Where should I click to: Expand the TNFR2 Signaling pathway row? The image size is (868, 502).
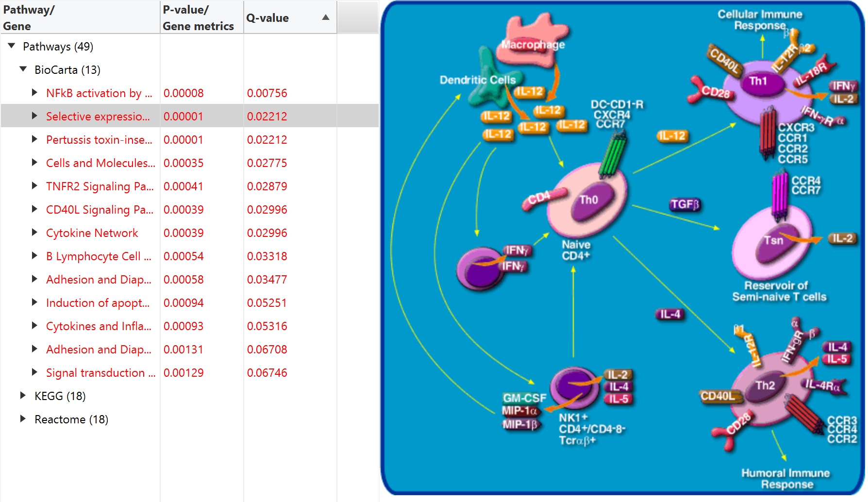[x=34, y=185]
